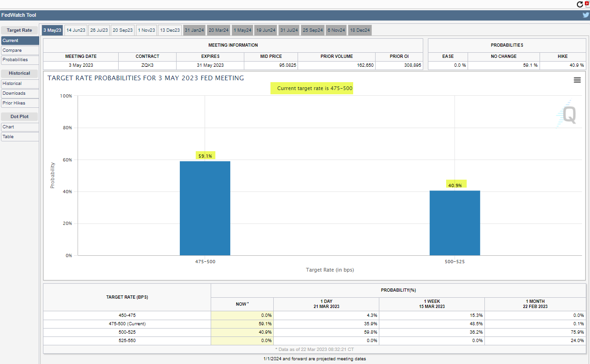Click the chart title for 3 May 2023
The width and height of the screenshot is (590, 364).
(x=146, y=78)
